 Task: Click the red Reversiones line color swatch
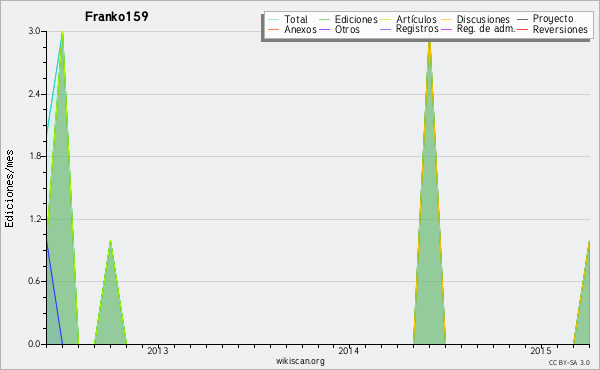(x=523, y=29)
